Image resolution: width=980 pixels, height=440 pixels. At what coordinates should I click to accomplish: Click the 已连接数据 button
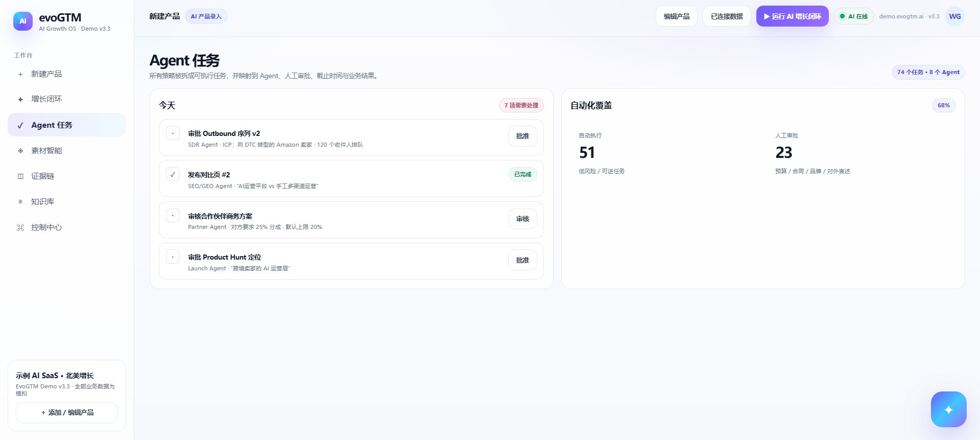point(727,16)
